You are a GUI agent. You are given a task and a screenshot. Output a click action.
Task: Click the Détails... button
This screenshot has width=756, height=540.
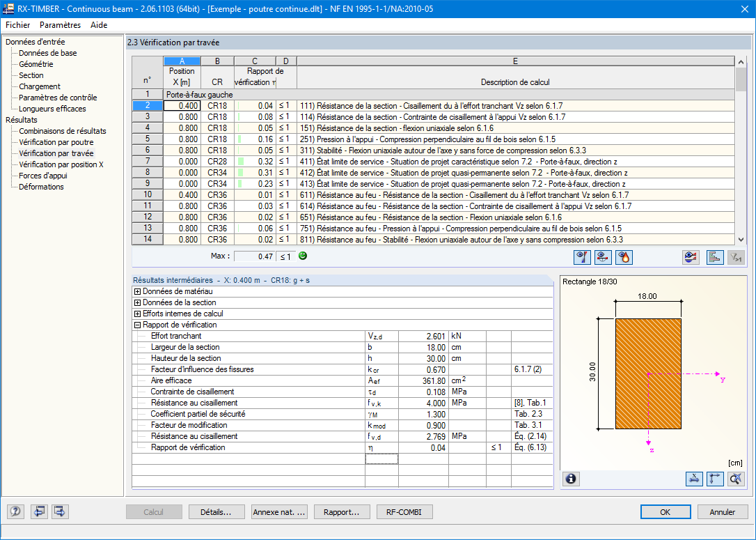[216, 512]
